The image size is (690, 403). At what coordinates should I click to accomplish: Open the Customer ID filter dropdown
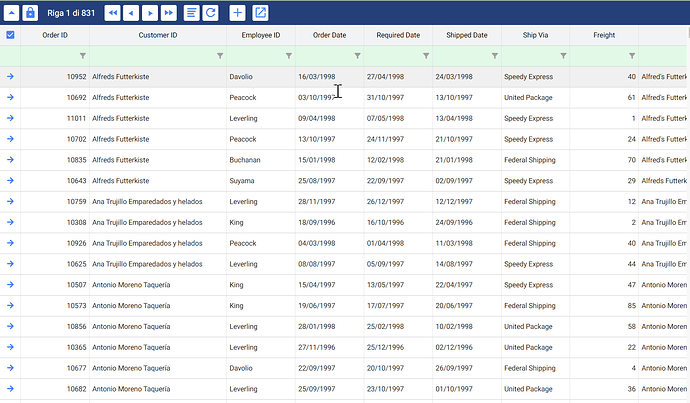point(220,56)
